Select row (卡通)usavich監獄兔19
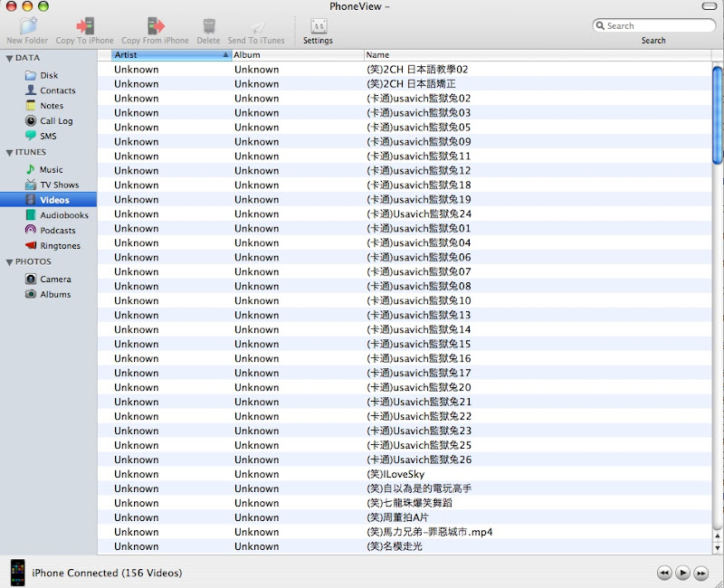The width and height of the screenshot is (724, 588). coord(405,199)
